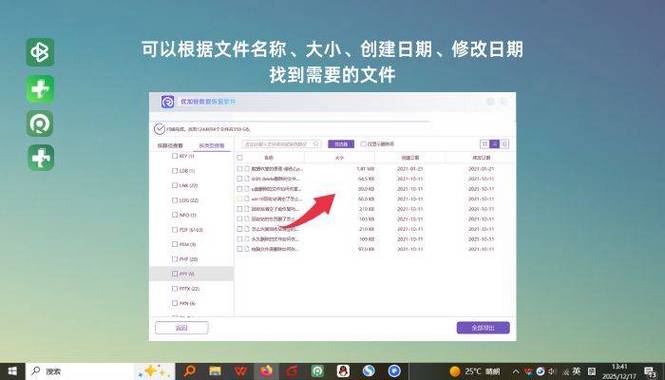This screenshot has height=380, width=665.
Task: Click the purple filter button beside the search field
Action: pos(341,144)
